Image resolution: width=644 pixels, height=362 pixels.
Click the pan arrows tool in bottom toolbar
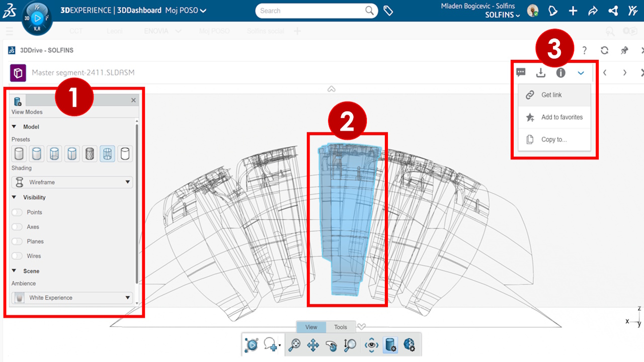tap(313, 345)
